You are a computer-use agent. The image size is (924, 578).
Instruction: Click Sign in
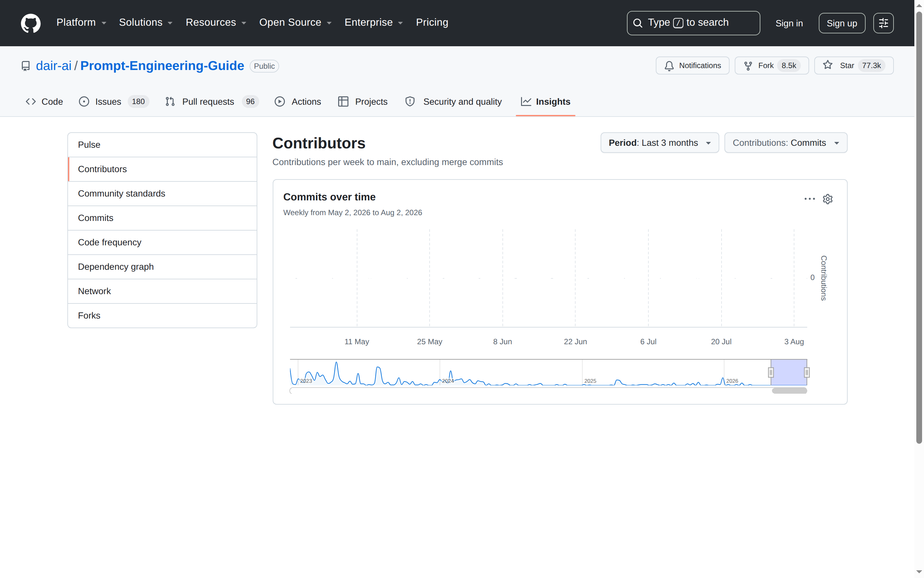tap(789, 23)
